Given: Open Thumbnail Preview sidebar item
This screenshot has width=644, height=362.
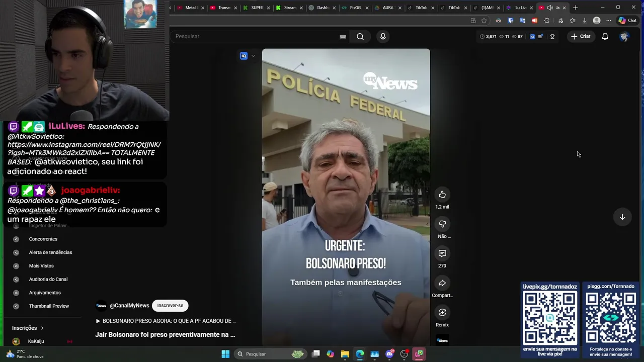Looking at the screenshot, I should click(x=49, y=306).
